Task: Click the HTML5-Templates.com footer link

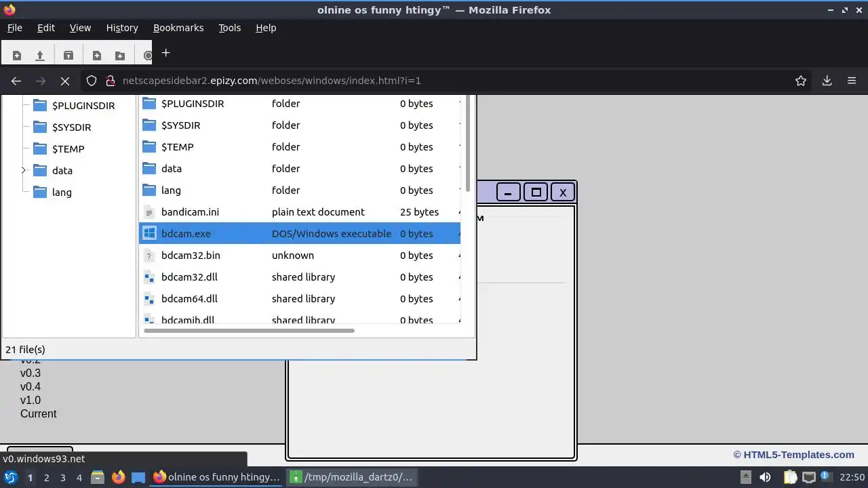Action: coord(799,455)
